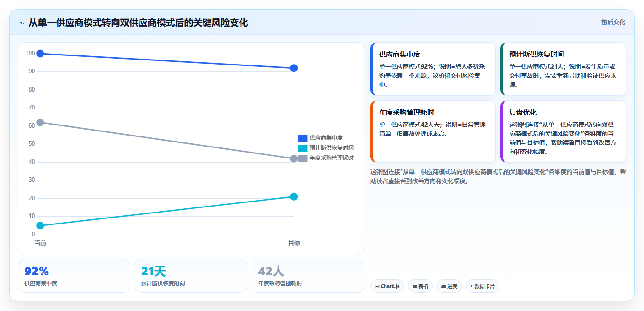Toggle the 供应商集中度 legend blue swatch
The image size is (644, 311).
pos(303,138)
